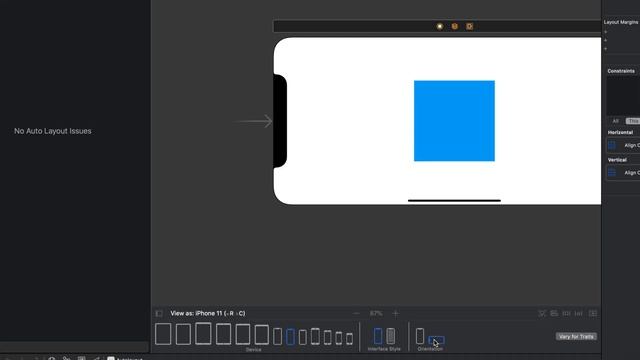Choose the highlighted blue iPhone 11 device
The image size is (640, 360).
[x=290, y=337]
